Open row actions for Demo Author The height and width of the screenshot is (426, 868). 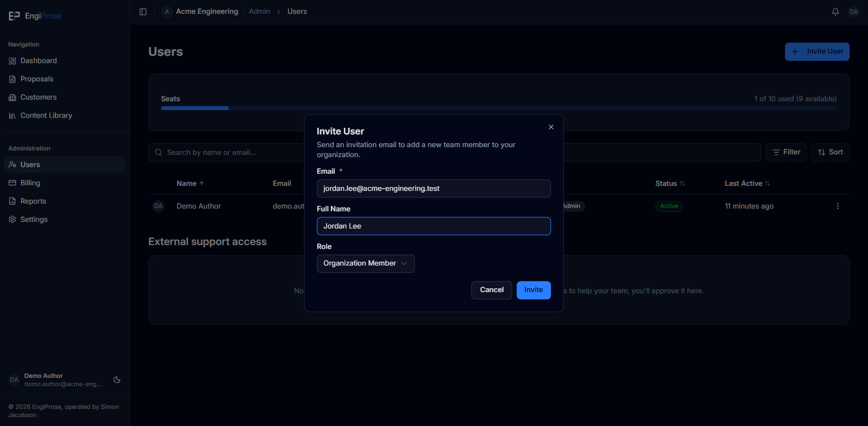tap(838, 206)
